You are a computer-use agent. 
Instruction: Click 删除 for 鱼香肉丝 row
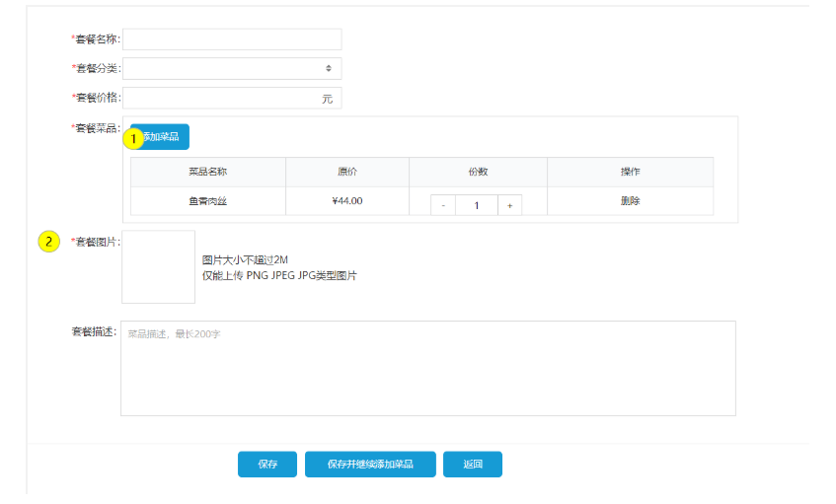[630, 201]
